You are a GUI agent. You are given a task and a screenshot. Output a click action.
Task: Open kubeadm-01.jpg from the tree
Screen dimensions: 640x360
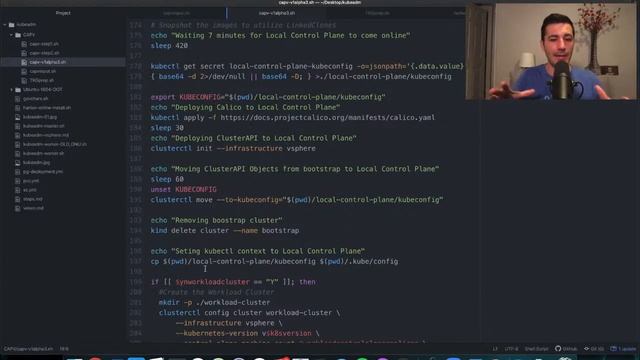(x=40, y=117)
